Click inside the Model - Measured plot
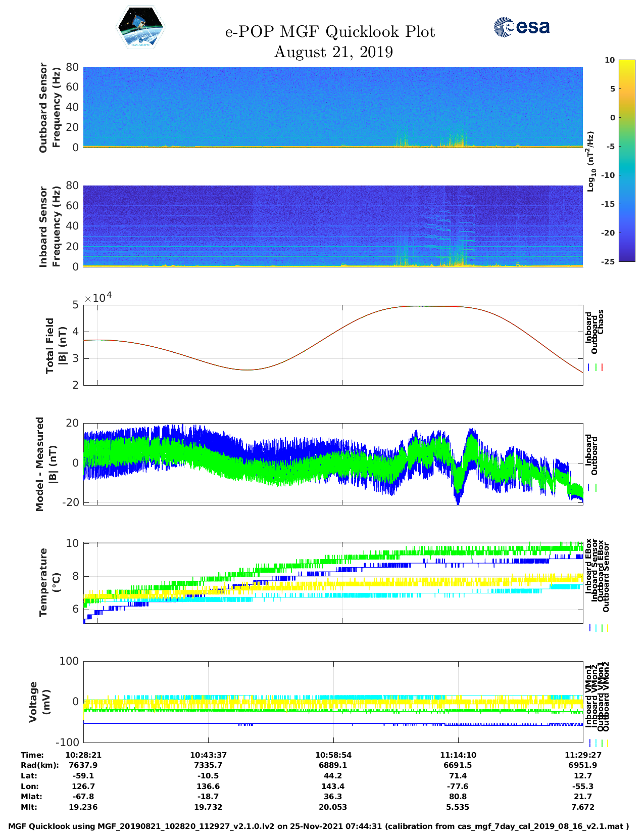 pos(333,464)
